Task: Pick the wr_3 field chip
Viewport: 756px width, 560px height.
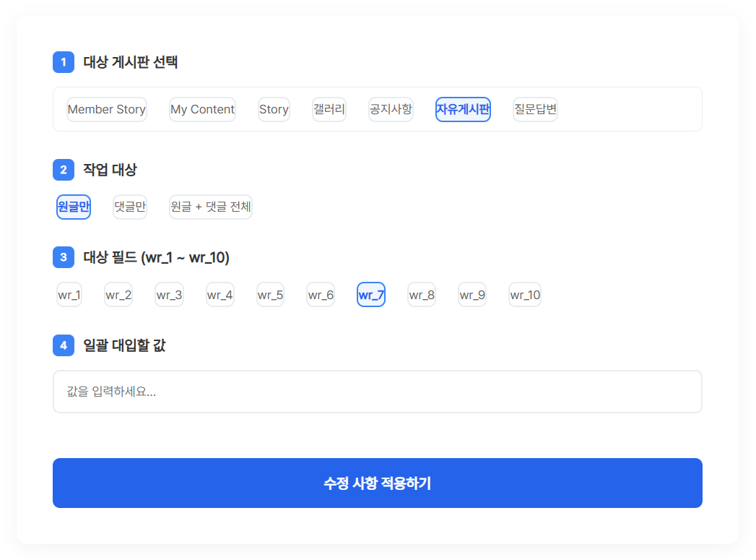Action: [170, 295]
